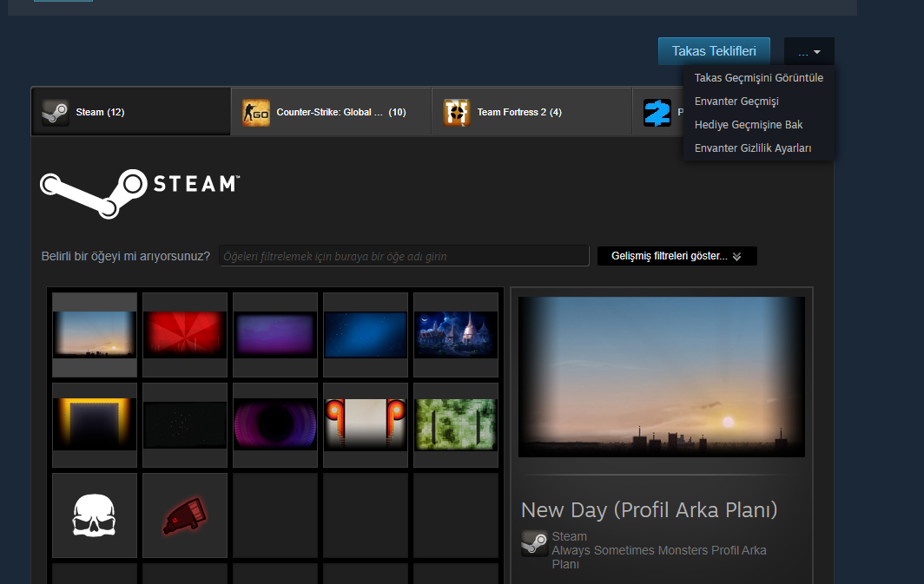Screen dimensions: 924x584
Task: Click the Payday 2 blue icon tab
Action: click(x=657, y=113)
